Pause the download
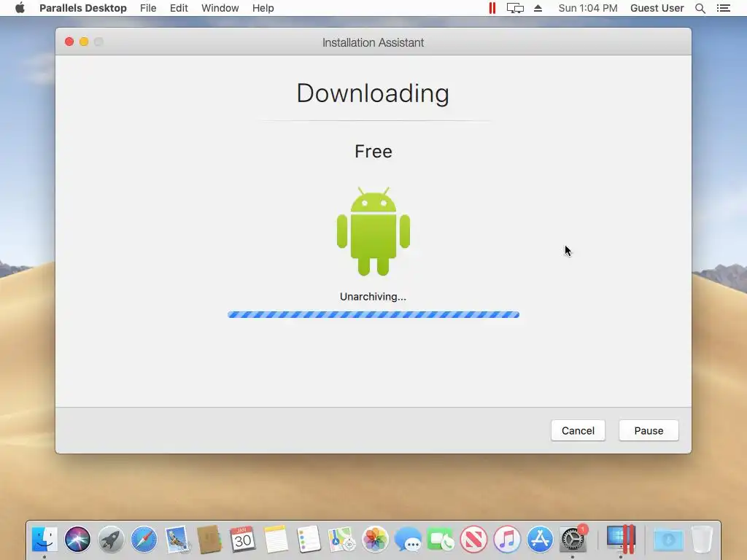 point(649,430)
